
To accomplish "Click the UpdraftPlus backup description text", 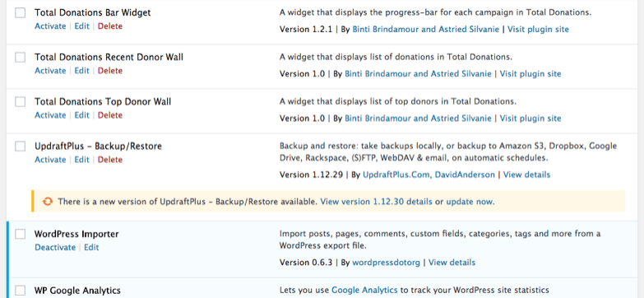I will [x=448, y=151].
